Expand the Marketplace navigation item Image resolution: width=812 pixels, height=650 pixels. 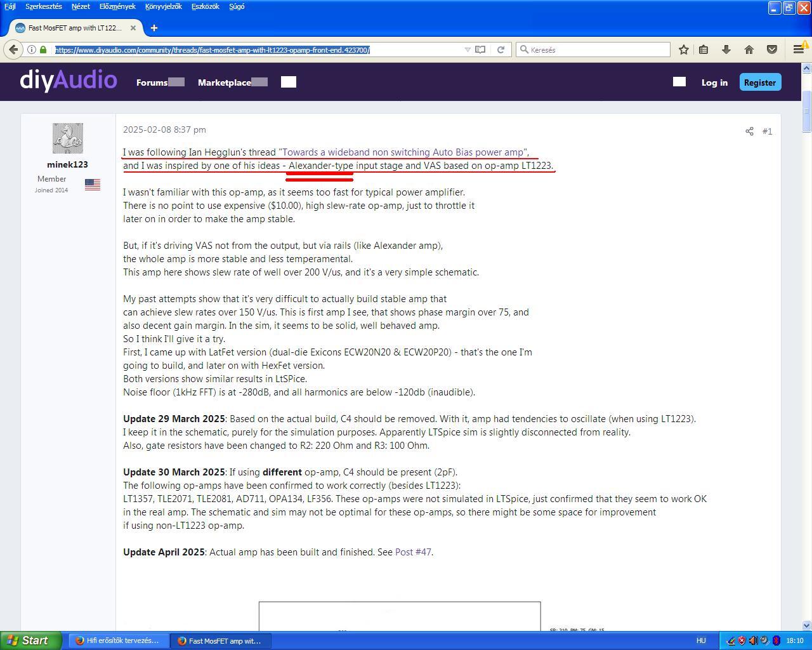[x=233, y=83]
